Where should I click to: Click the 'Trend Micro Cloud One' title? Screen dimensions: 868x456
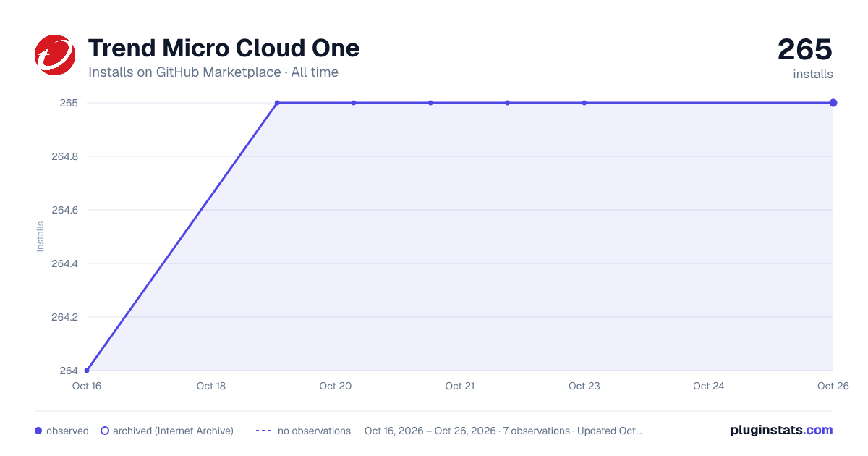tap(224, 48)
